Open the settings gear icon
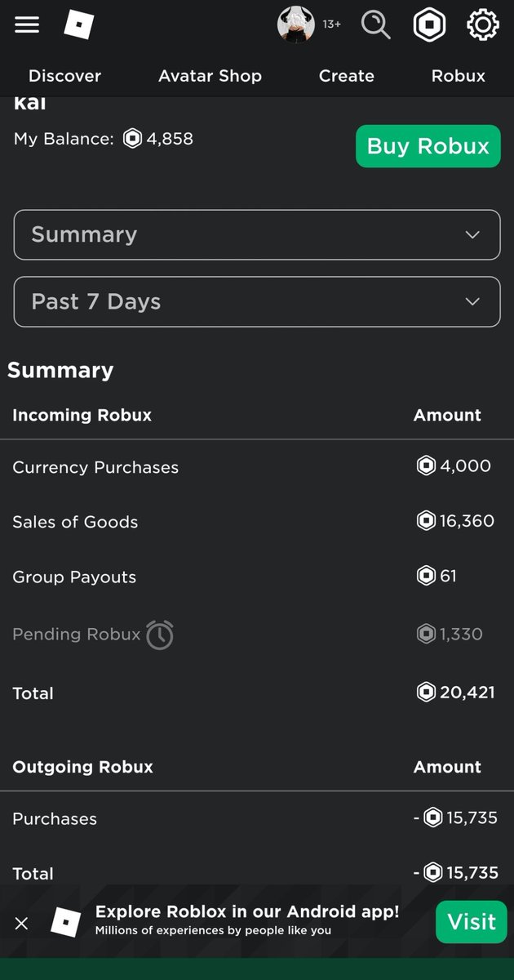 (482, 25)
